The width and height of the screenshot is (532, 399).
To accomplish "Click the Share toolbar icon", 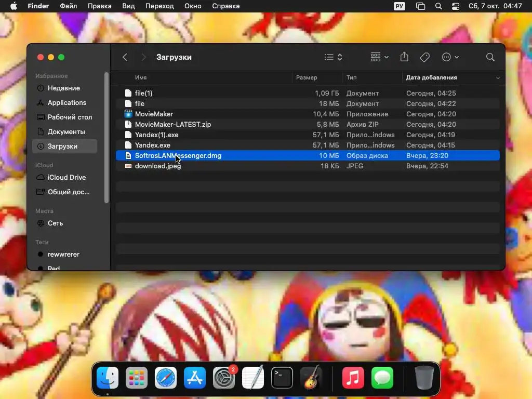I will [x=404, y=57].
